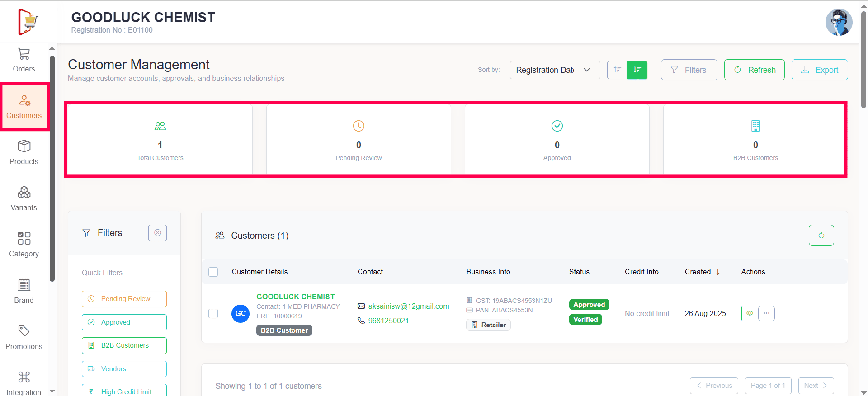868x396 pixels.
Task: View customer details with the eye icon
Action: pyautogui.click(x=750, y=313)
